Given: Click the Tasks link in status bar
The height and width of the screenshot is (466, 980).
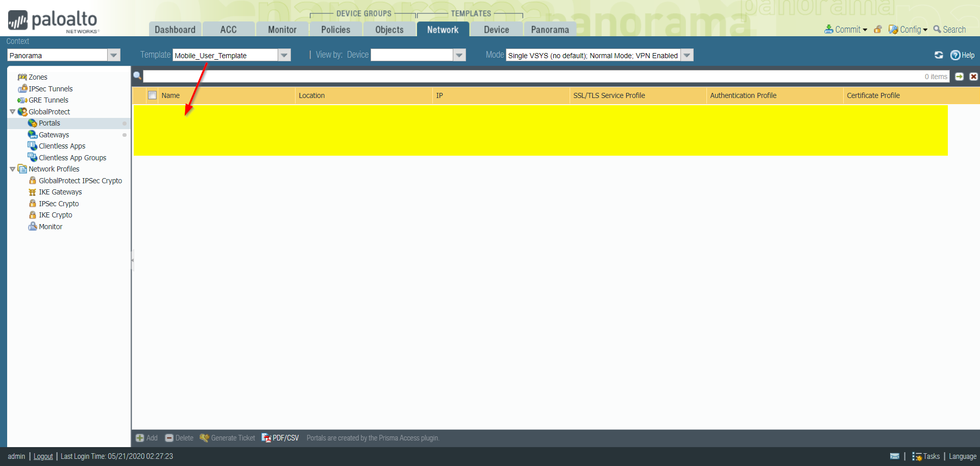Looking at the screenshot, I should [932, 456].
